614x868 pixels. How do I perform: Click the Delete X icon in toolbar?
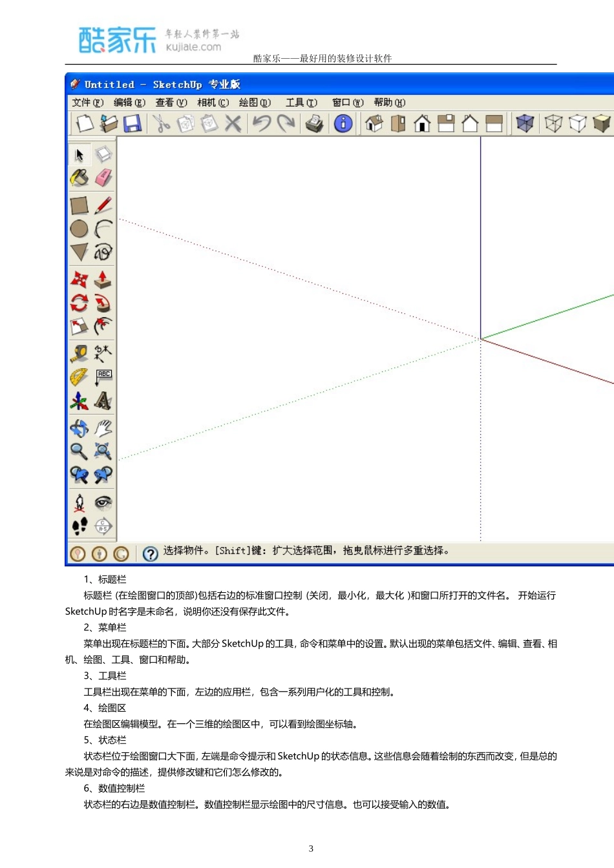(x=233, y=123)
